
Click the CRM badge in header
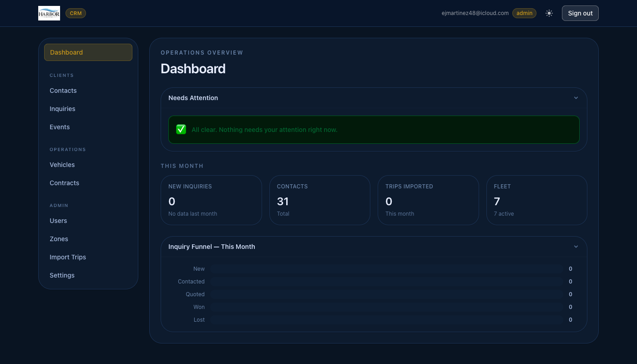(76, 13)
